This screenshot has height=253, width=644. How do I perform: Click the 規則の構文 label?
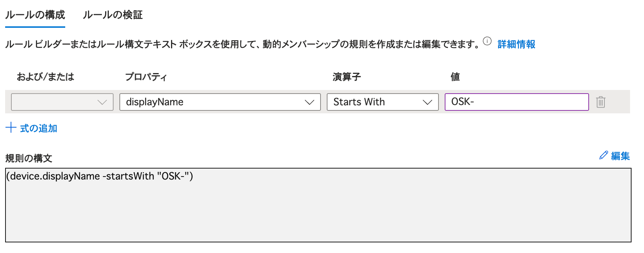(29, 158)
